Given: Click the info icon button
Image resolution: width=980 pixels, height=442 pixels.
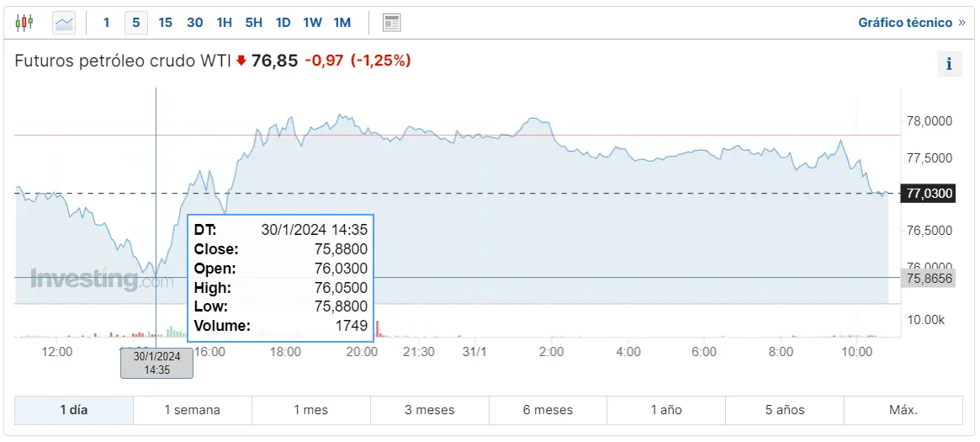Looking at the screenshot, I should [949, 63].
